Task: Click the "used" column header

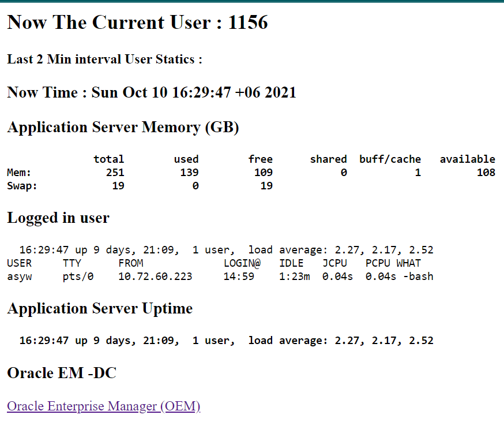Action: tap(186, 159)
